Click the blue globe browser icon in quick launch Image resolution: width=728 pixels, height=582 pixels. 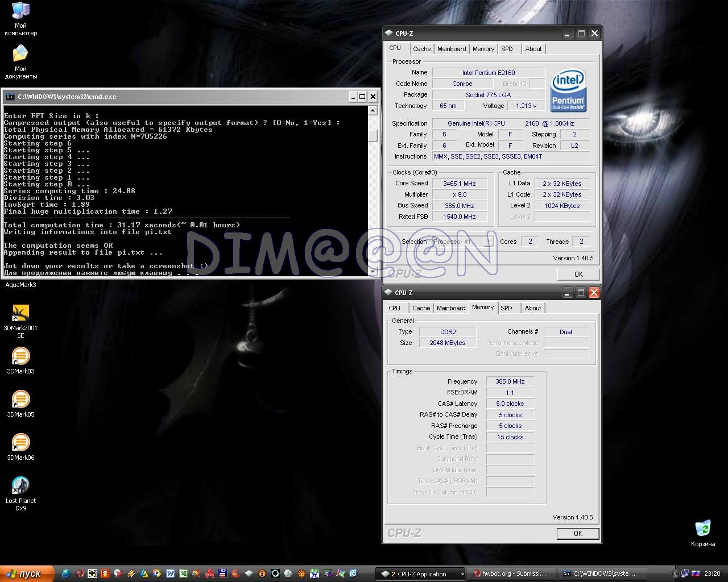67,573
